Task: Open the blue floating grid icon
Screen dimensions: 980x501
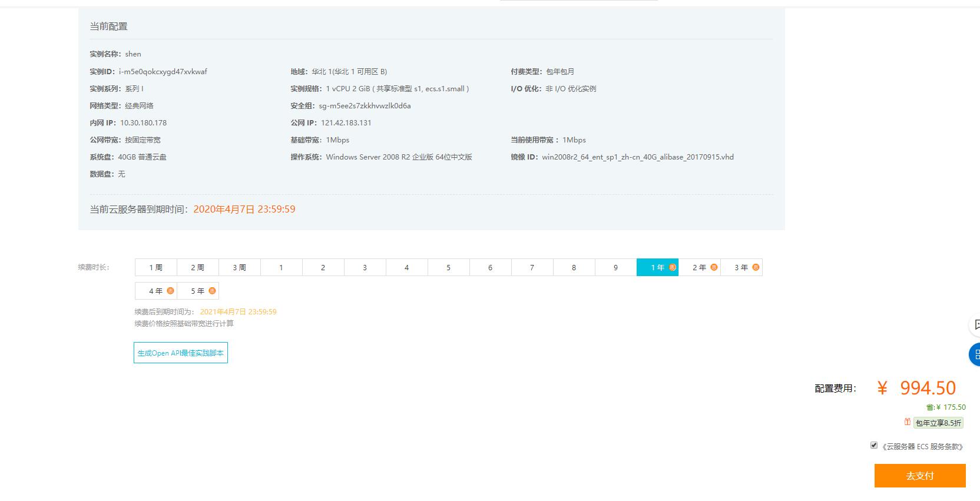Action: coord(975,354)
